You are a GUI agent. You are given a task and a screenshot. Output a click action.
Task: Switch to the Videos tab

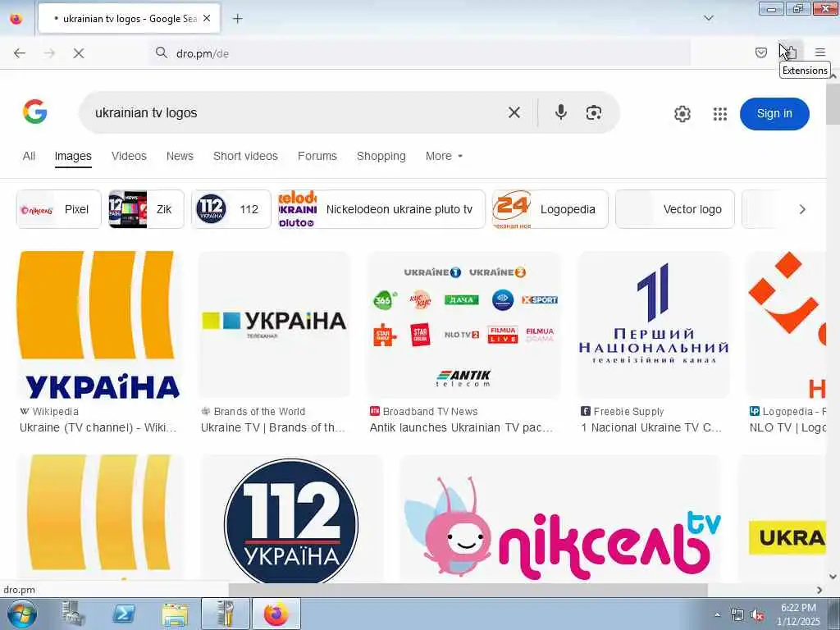(x=129, y=156)
